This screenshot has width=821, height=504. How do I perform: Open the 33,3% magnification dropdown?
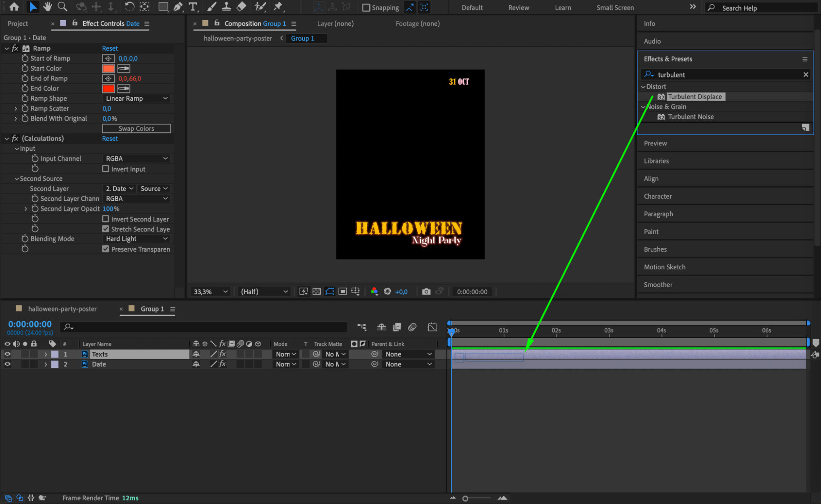click(210, 291)
